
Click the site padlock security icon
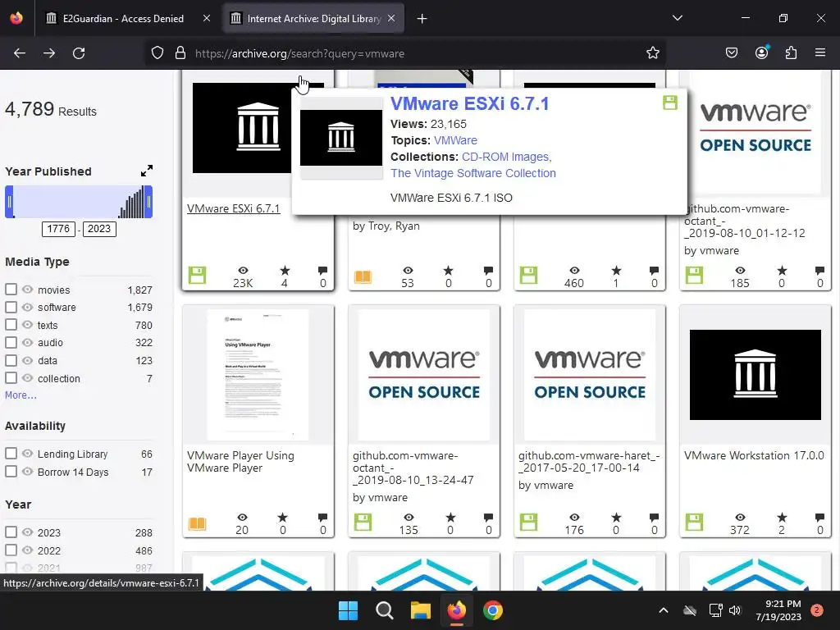pos(180,53)
